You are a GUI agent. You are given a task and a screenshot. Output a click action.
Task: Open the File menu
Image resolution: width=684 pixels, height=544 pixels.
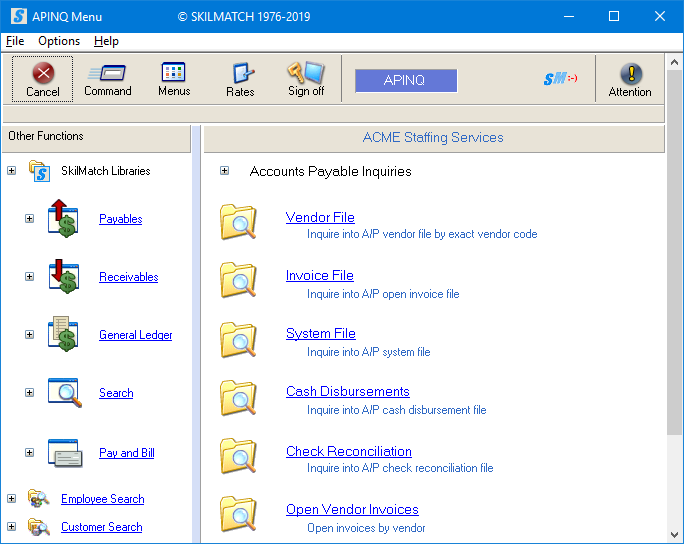point(15,41)
